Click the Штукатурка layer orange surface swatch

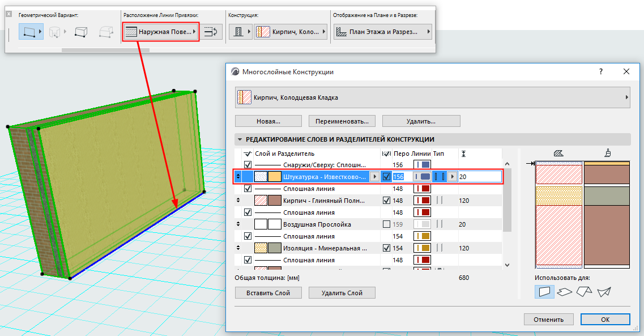pyautogui.click(x=275, y=177)
